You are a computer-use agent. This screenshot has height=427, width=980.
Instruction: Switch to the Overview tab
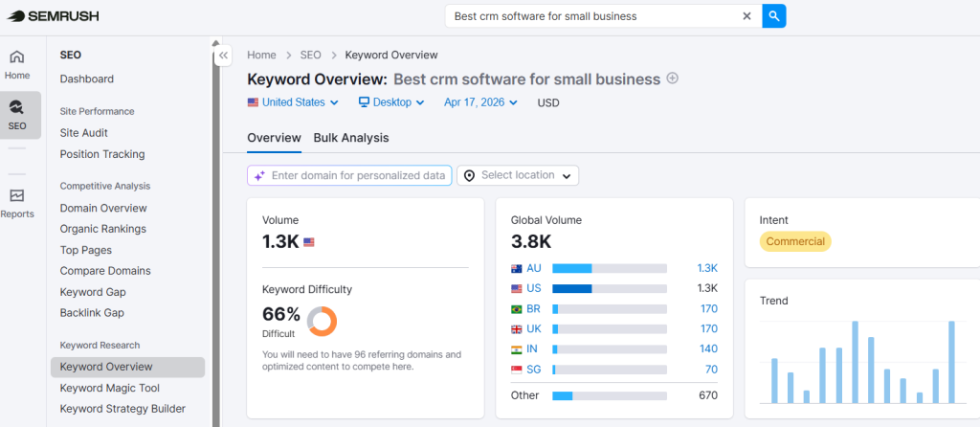tap(275, 138)
